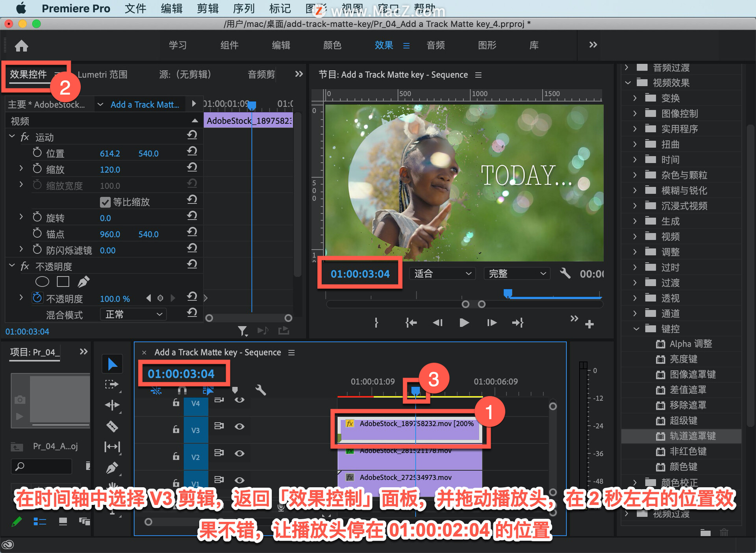Viewport: 756px width, 553px height.
Task: Open the Clip menu in menu bar
Action: [208, 8]
